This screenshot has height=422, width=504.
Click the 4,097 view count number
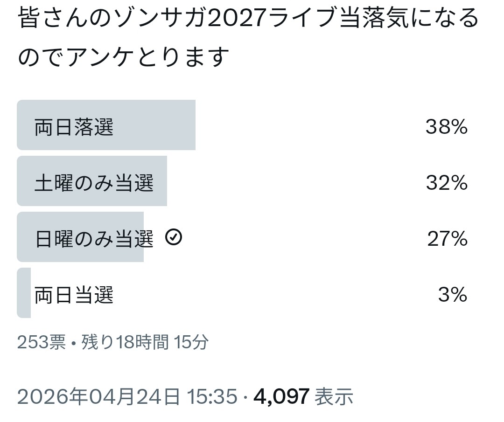[x=281, y=397]
